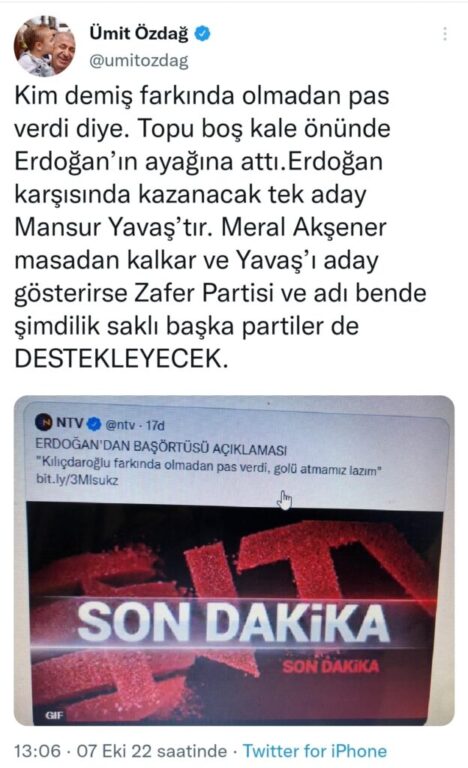Click the Kılıçdaroğlu quote line in embedded tweet
Viewport: 468px width, 768px height.
click(209, 466)
